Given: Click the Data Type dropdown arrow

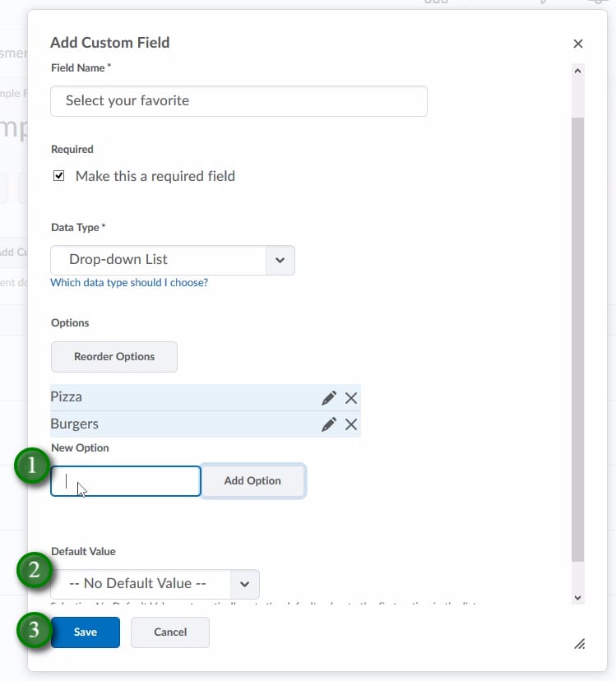Looking at the screenshot, I should pyautogui.click(x=280, y=260).
